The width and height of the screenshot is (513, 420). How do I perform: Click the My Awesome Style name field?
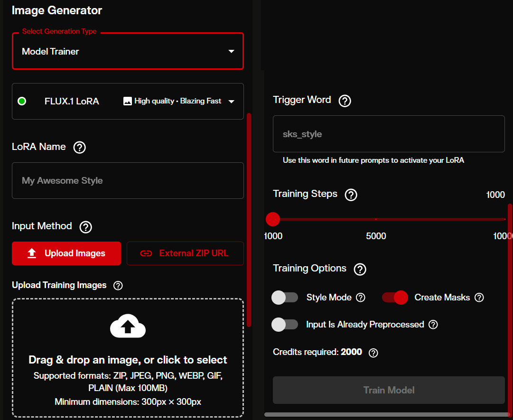[x=128, y=180]
